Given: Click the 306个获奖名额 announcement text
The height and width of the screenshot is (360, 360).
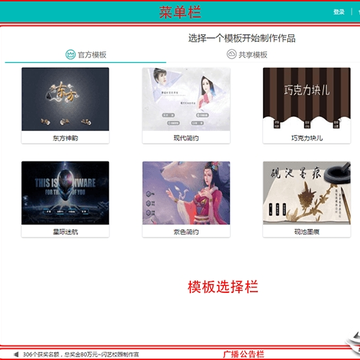Looking at the screenshot, I should click(81, 354).
